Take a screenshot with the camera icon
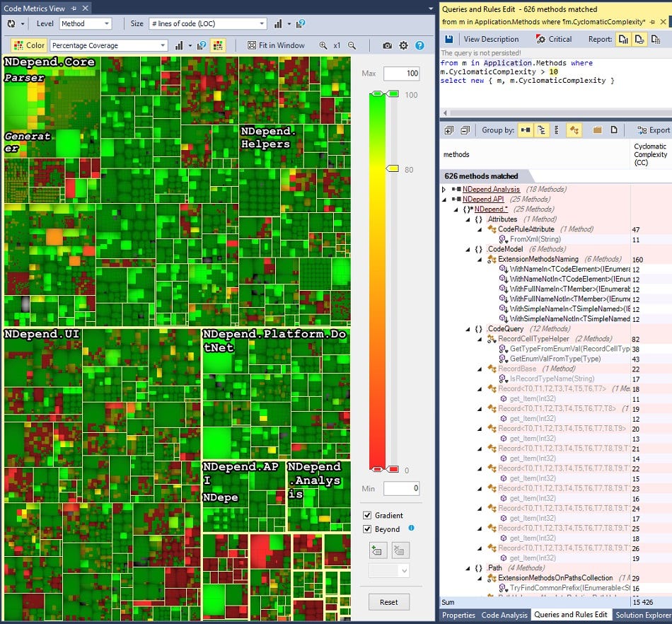Image resolution: width=672 pixels, height=624 pixels. pyautogui.click(x=387, y=45)
